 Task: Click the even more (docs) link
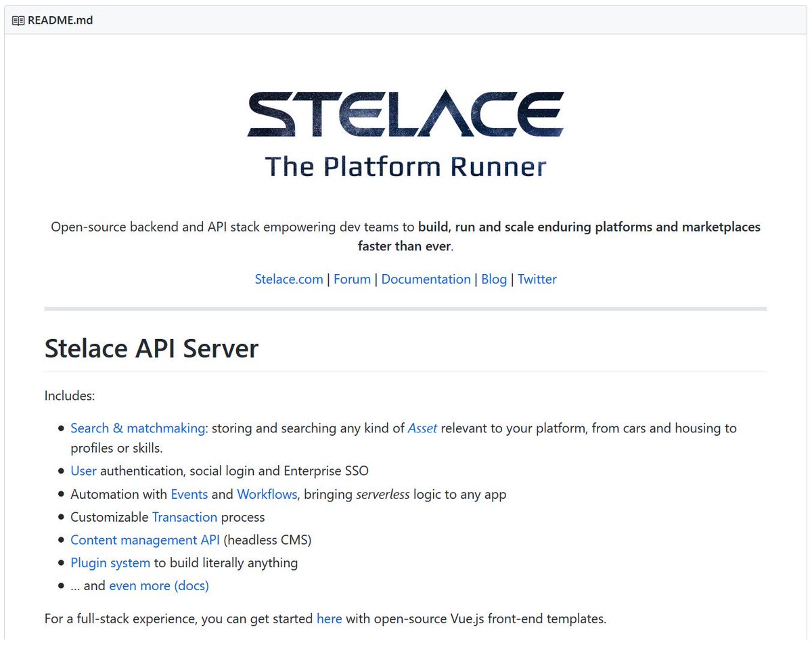[x=159, y=585]
